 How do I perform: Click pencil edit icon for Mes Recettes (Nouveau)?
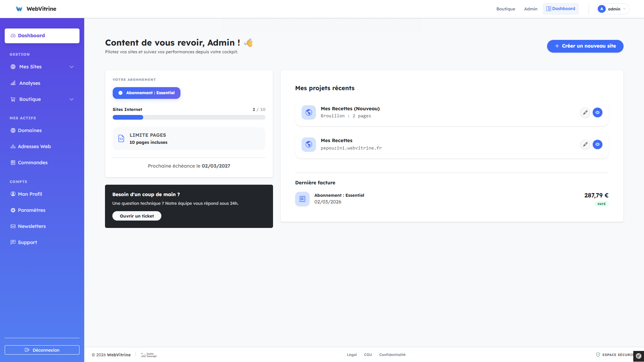(x=585, y=113)
